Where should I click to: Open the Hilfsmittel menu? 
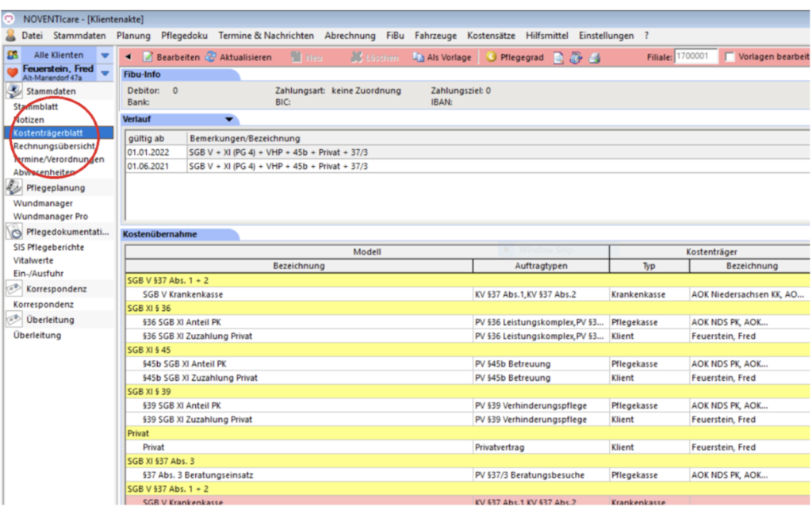pyautogui.click(x=547, y=36)
